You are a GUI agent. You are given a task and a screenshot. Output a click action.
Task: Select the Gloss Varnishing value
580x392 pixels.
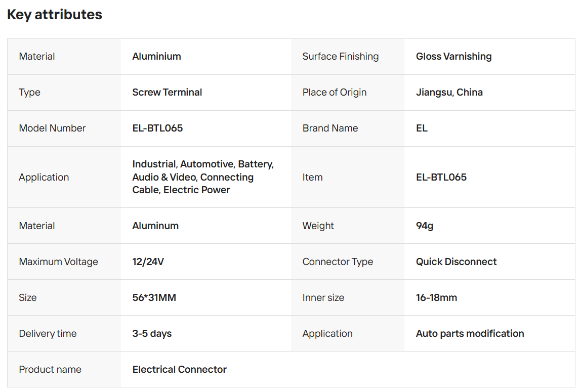453,57
